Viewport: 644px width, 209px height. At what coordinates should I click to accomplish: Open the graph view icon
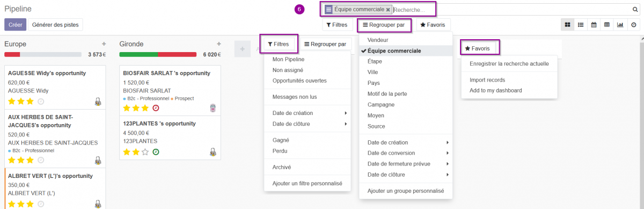620,25
